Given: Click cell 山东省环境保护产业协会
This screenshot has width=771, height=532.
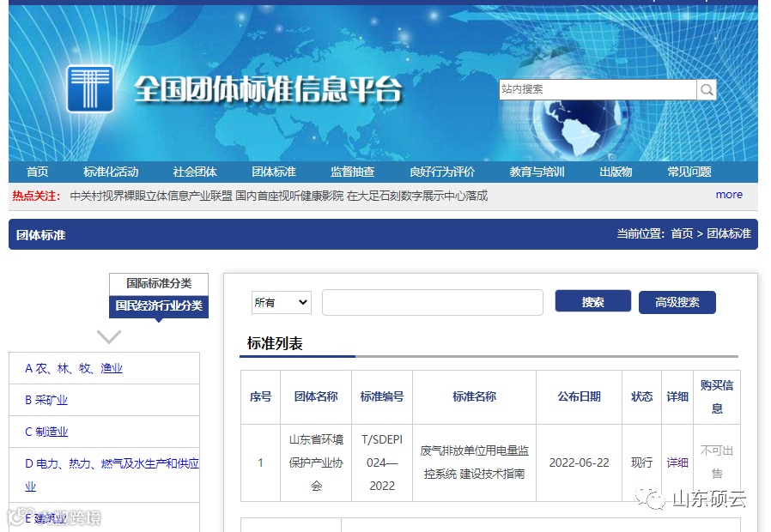Looking at the screenshot, I should [316, 462].
